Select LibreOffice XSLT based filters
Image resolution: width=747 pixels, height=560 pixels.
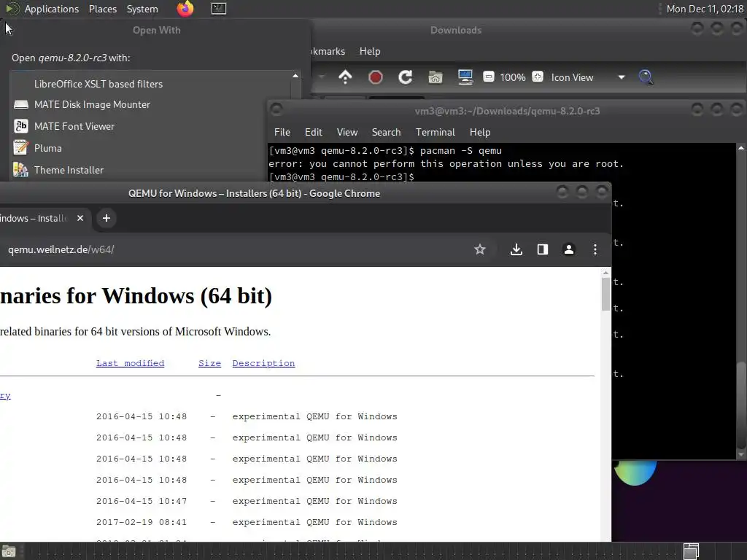pyautogui.click(x=98, y=84)
